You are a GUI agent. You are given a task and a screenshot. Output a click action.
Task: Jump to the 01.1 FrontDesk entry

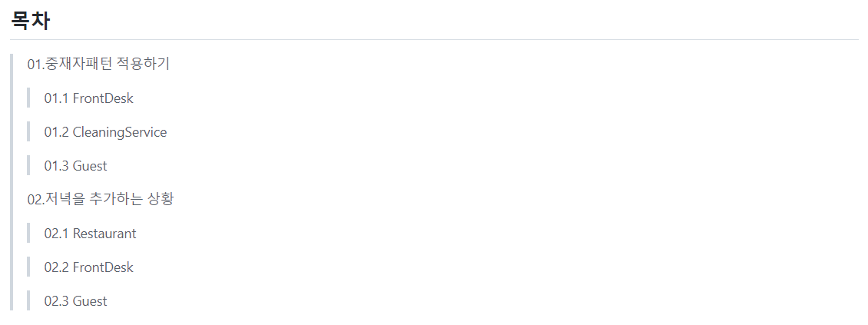88,98
